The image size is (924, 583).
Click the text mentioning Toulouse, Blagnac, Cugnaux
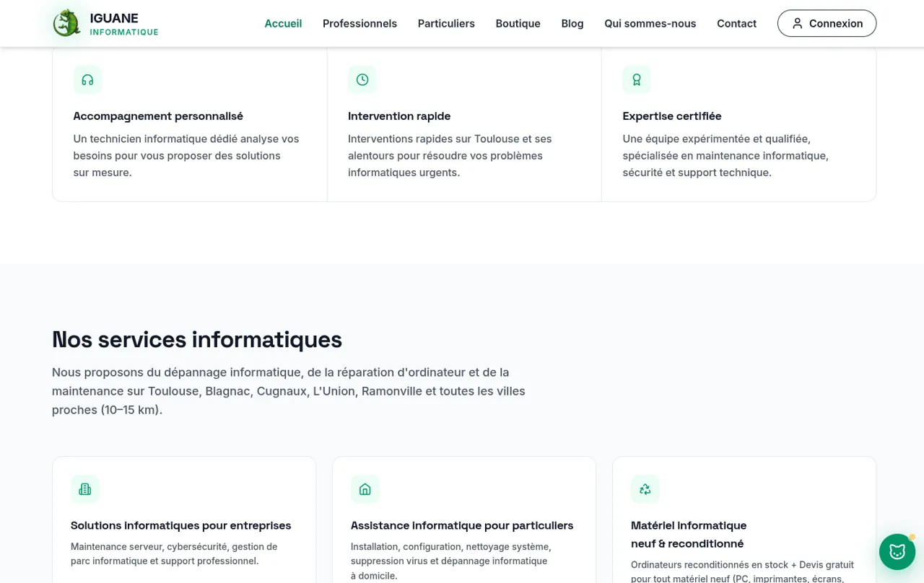click(x=289, y=391)
